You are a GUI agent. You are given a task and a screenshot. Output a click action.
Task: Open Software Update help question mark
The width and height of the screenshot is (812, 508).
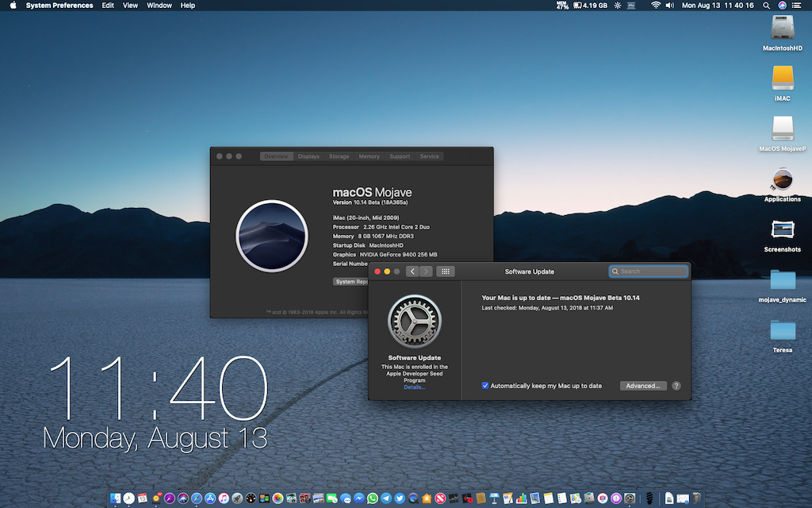tap(676, 386)
